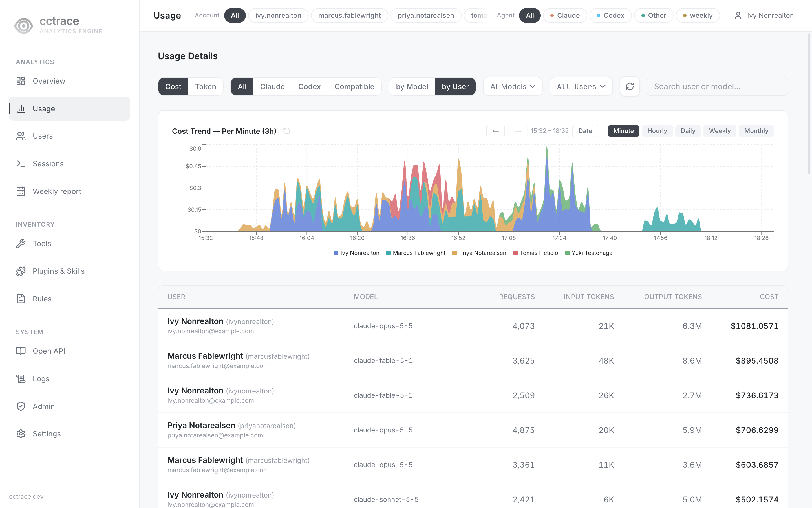Group the table by Model
Viewport: 812px width, 508px height.
412,87
